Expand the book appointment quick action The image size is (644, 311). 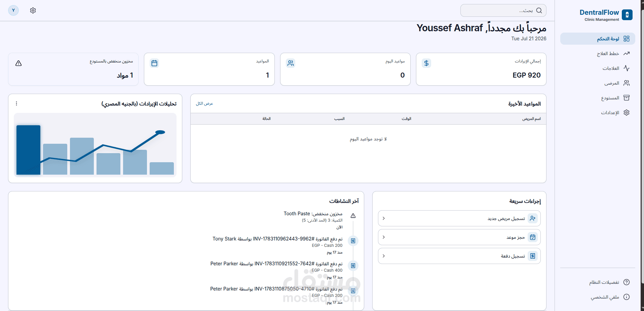[x=459, y=237]
